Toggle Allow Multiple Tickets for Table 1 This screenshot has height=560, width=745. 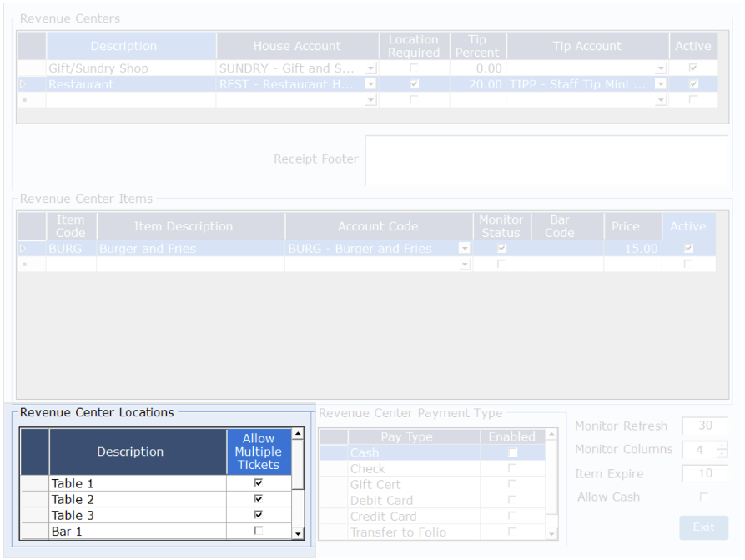tap(258, 483)
